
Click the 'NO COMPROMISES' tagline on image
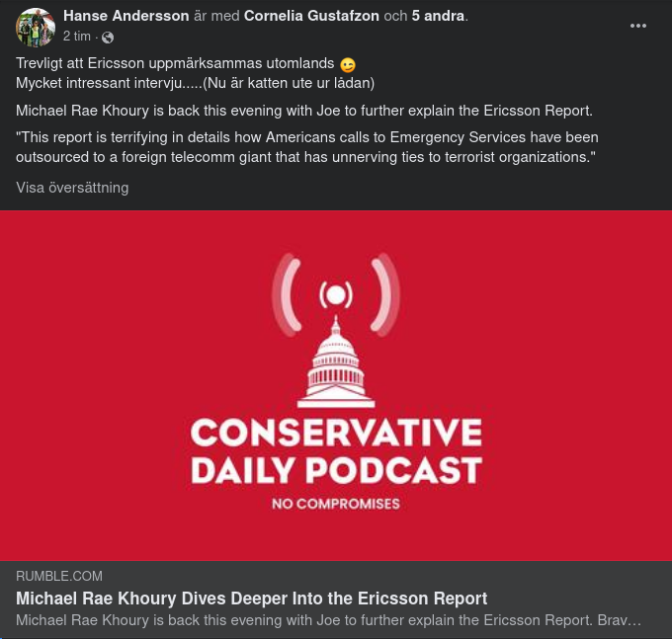[336, 504]
